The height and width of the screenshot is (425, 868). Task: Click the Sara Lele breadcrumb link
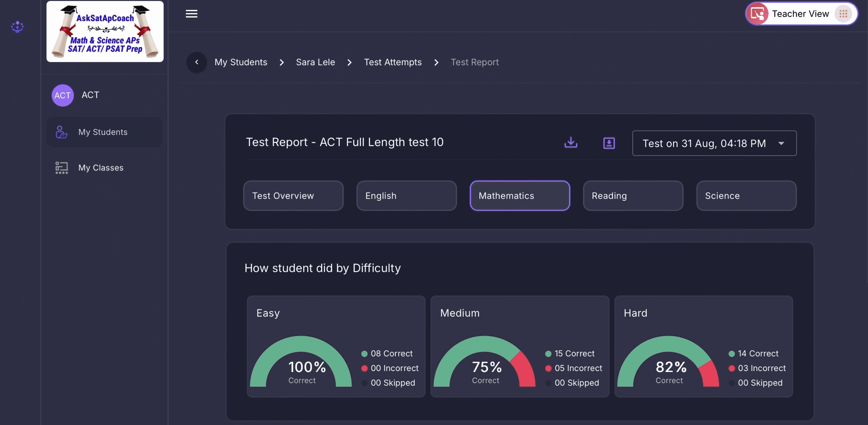pos(315,62)
